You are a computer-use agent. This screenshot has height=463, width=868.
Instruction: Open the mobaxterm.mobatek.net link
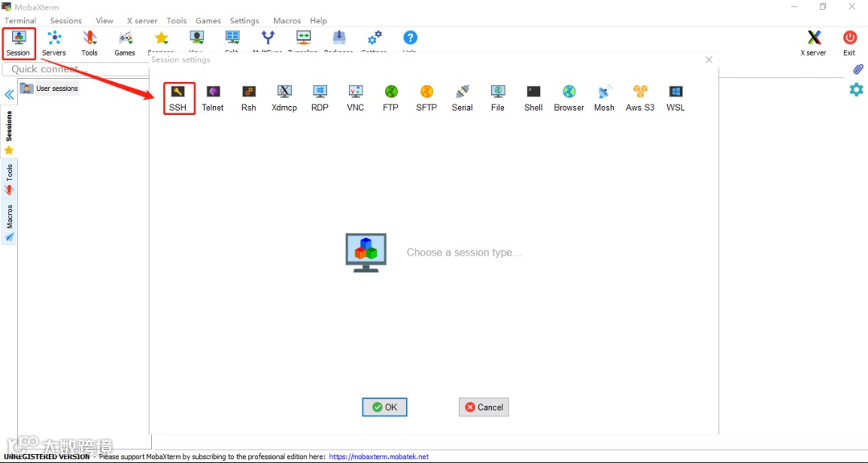(x=379, y=457)
